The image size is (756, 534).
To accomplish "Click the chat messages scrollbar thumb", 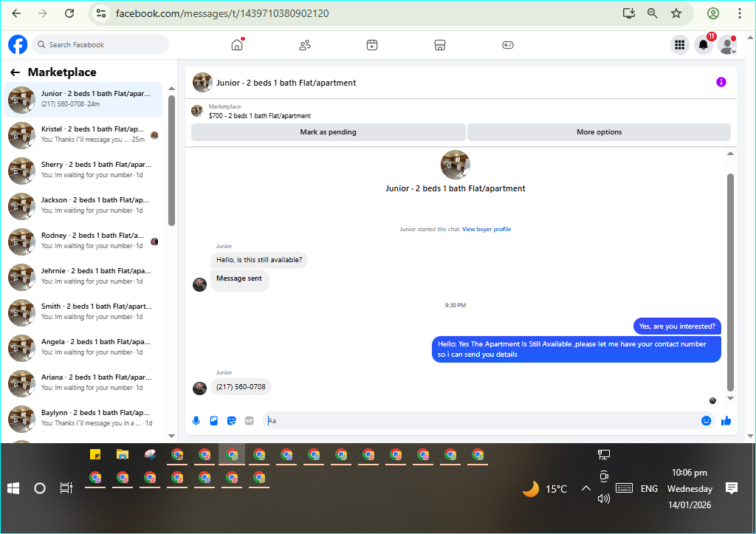I will point(730,282).
